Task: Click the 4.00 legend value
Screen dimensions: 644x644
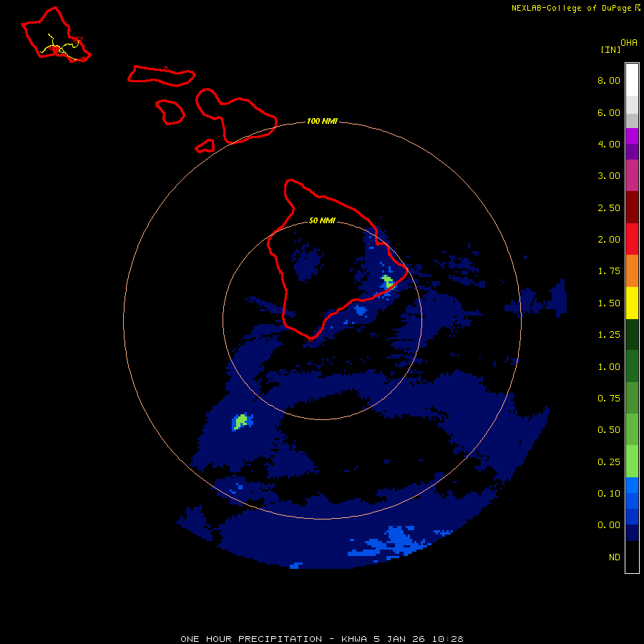Action: click(609, 144)
